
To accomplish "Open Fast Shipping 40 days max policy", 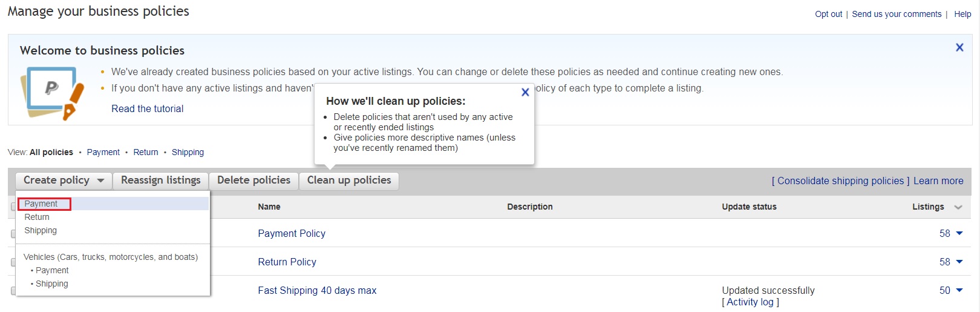I will pos(317,290).
